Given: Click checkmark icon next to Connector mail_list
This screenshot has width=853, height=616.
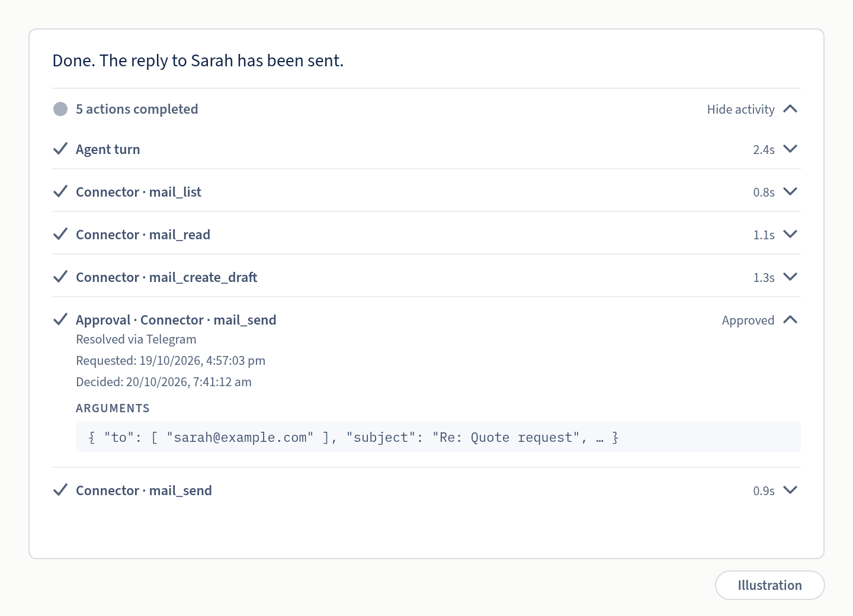Looking at the screenshot, I should [60, 191].
